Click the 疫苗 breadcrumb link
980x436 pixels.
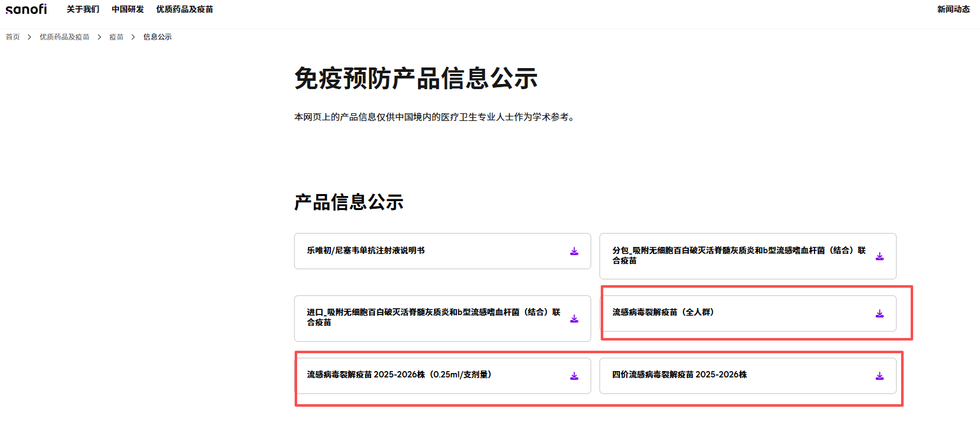click(116, 37)
